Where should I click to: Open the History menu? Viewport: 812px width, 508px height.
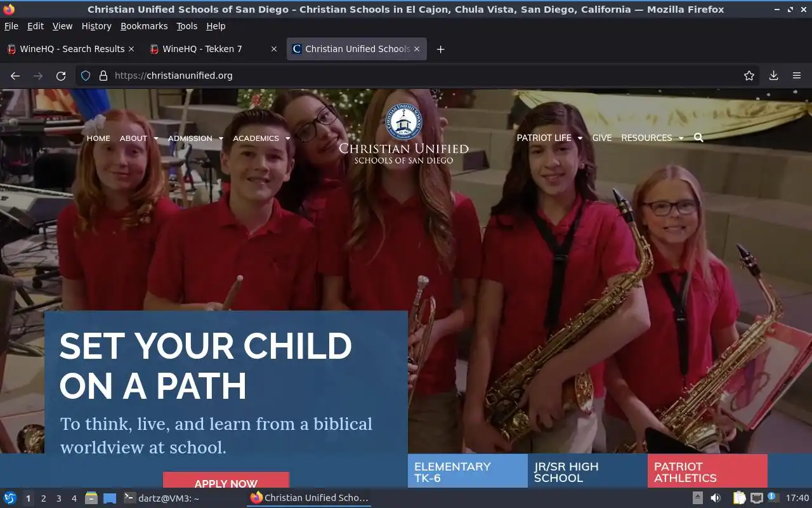tap(96, 26)
